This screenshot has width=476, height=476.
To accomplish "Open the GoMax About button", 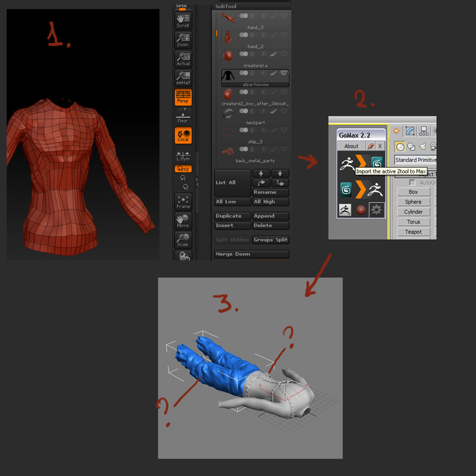I will 351,146.
